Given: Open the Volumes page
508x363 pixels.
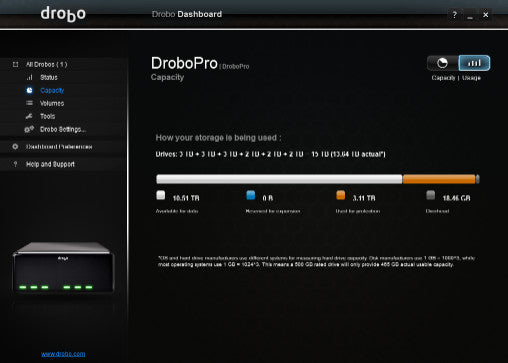Looking at the screenshot, I should [x=52, y=103].
